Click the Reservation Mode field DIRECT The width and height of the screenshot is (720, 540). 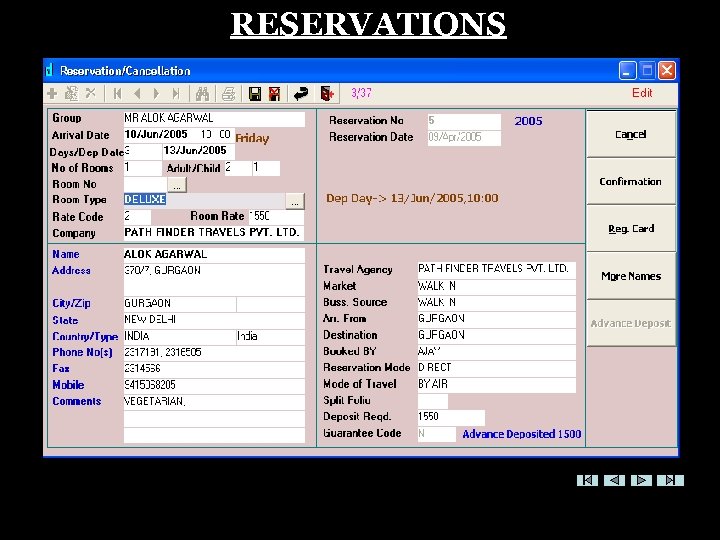coord(496,368)
